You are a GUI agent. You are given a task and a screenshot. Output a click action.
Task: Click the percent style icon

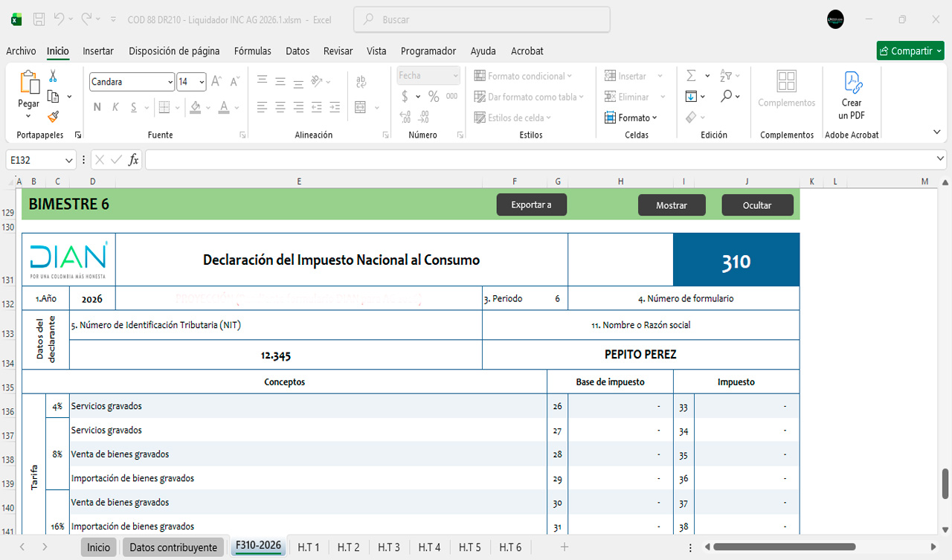(434, 97)
